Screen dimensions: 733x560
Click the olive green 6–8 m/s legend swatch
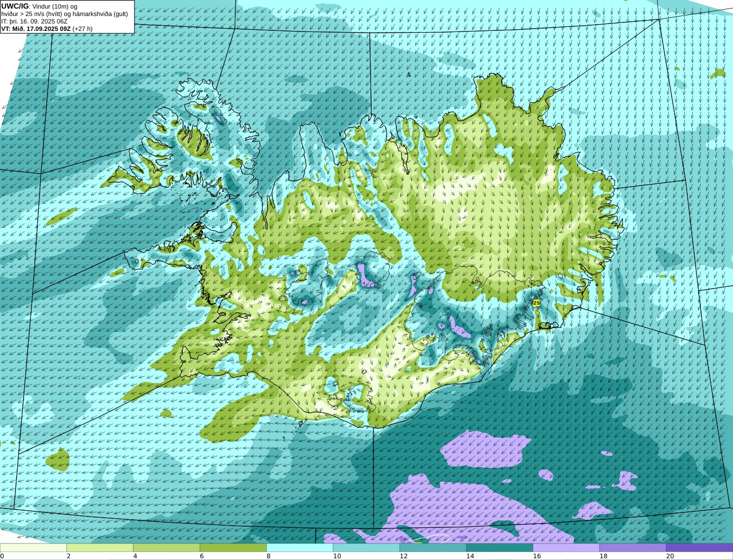[234, 547]
